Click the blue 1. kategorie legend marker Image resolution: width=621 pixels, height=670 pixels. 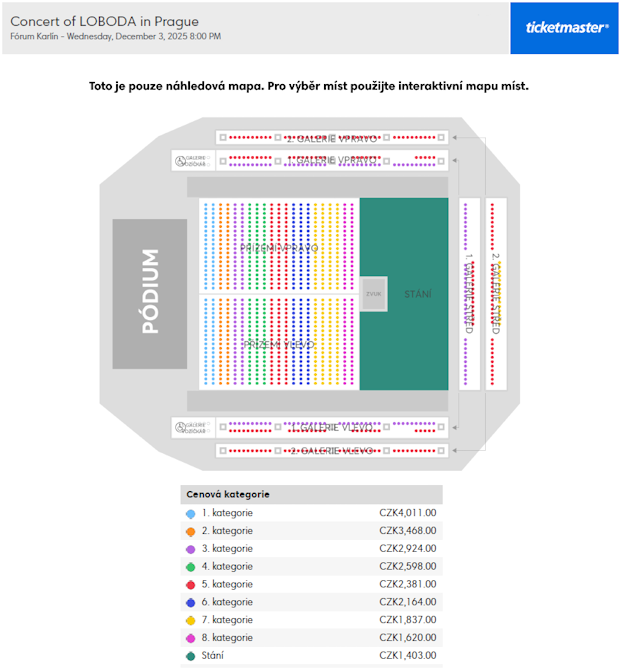[x=190, y=514]
